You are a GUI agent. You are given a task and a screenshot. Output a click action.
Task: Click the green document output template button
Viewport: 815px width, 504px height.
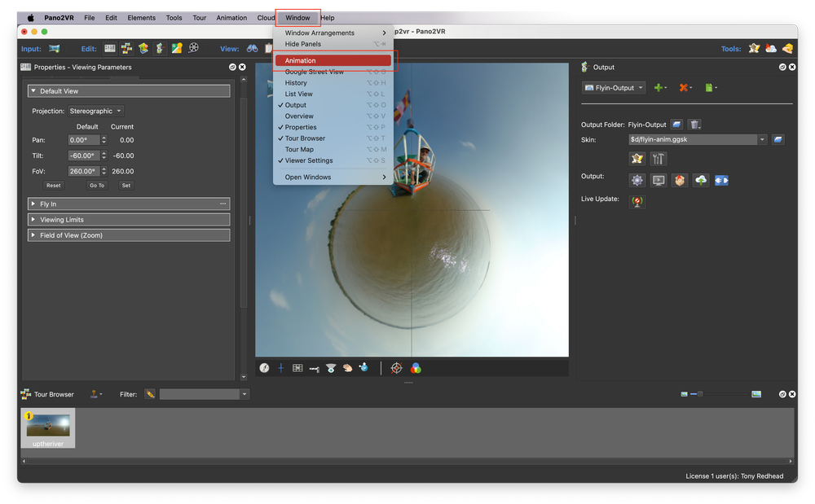(711, 88)
